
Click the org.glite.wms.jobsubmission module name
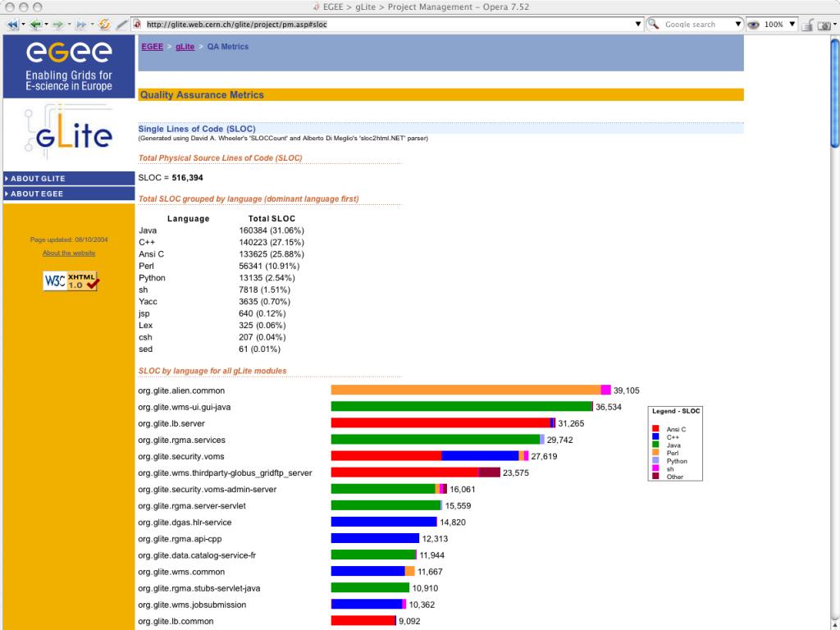[192, 605]
